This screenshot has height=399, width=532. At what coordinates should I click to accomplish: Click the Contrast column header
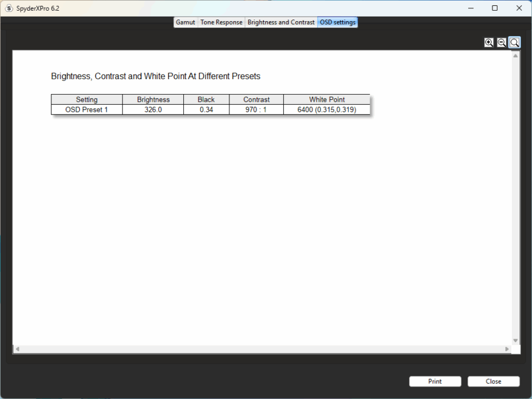(256, 99)
